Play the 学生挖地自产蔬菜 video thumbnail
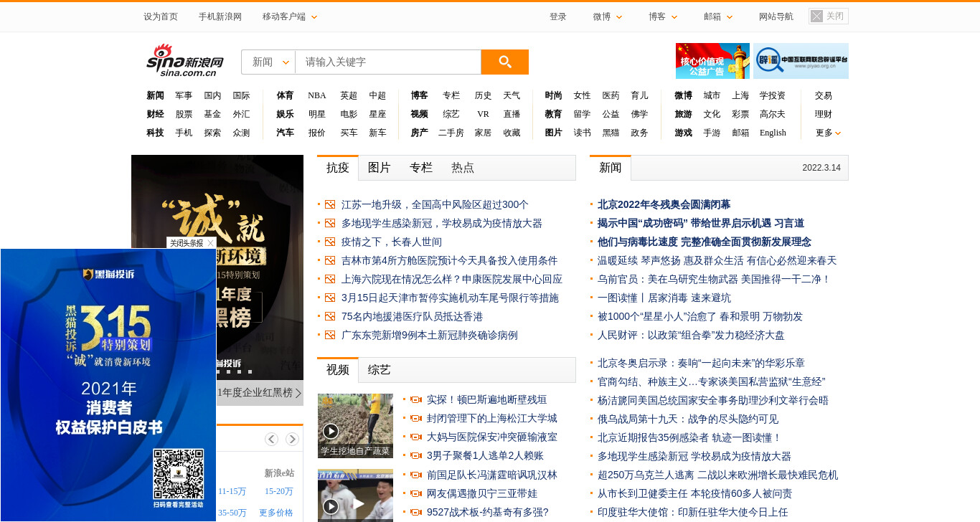This screenshot has width=980, height=522. (x=355, y=426)
